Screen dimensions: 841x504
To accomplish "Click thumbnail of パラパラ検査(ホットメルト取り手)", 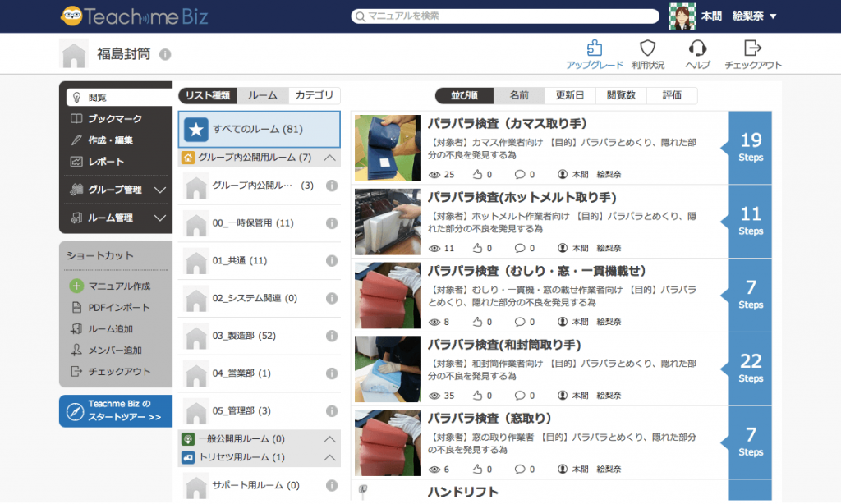I will 388,222.
